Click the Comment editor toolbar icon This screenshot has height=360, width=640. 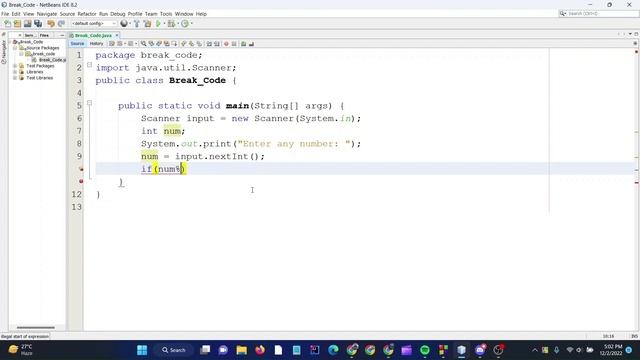(244, 44)
